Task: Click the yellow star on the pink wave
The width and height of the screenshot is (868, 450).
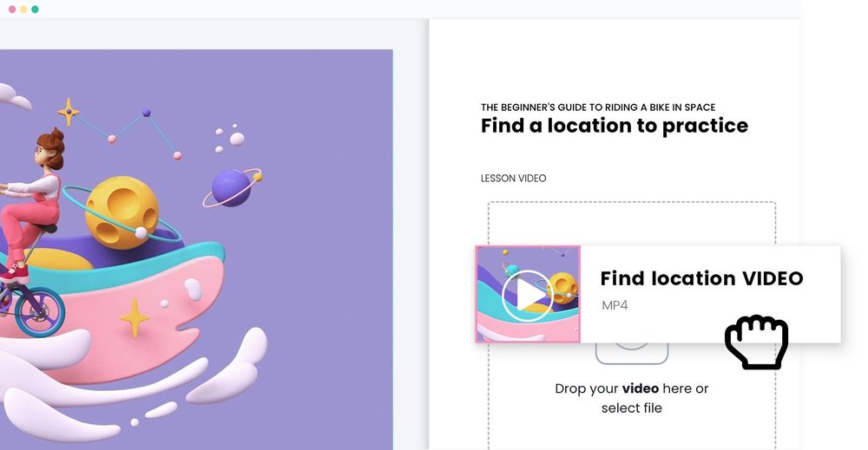Action: [135, 318]
